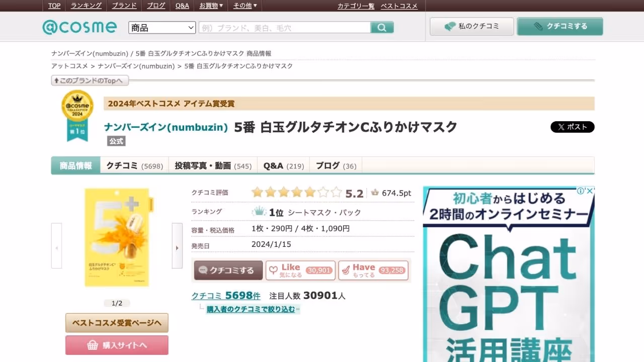The height and width of the screenshot is (362, 644).
Task: Click the price text 1枚・290円
Action: click(272, 228)
